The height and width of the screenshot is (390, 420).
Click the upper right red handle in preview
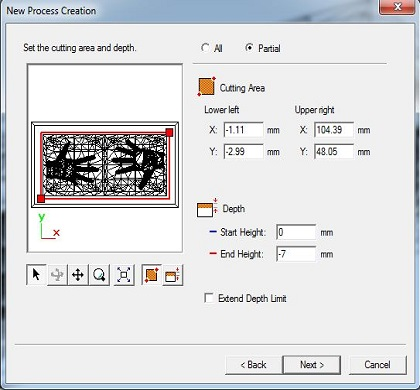coord(169,133)
